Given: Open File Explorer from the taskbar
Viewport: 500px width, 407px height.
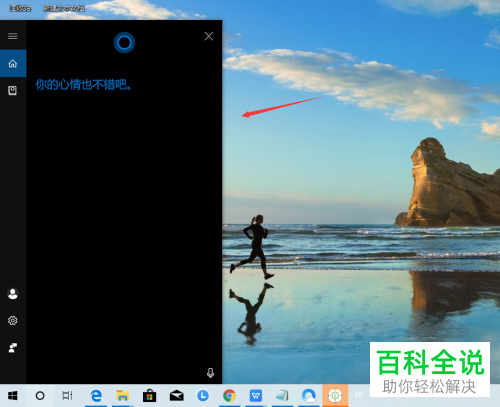Looking at the screenshot, I should click(123, 396).
